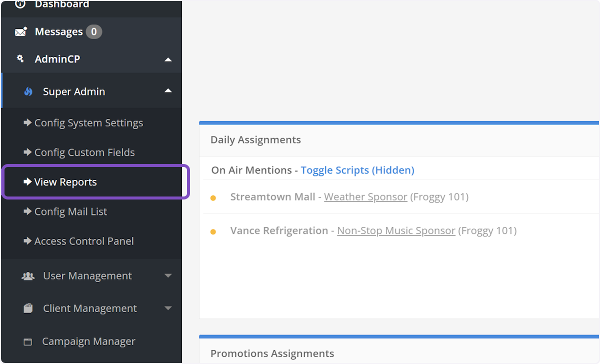Viewport: 600px width, 364px height.
Task: Select Config Custom Fields menu item
Action: 84,152
